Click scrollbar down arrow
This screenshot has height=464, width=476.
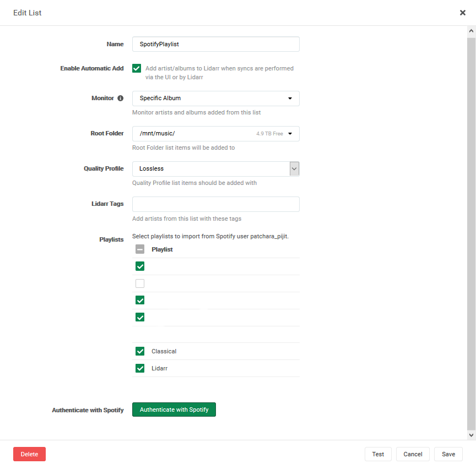(x=471, y=435)
